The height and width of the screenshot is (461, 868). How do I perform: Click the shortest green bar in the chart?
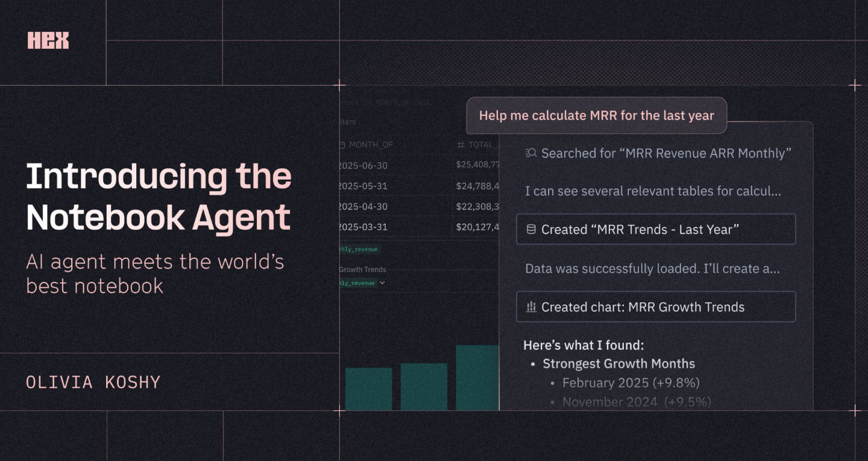[368, 389]
